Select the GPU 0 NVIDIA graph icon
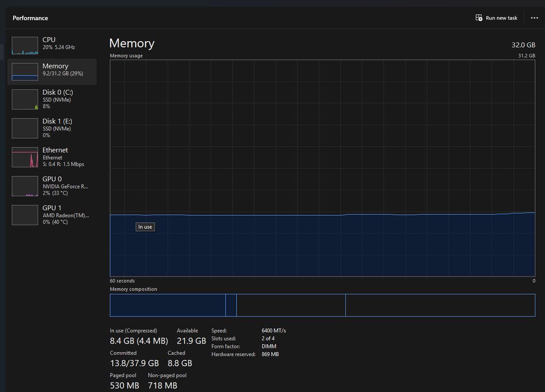 pyautogui.click(x=25, y=186)
